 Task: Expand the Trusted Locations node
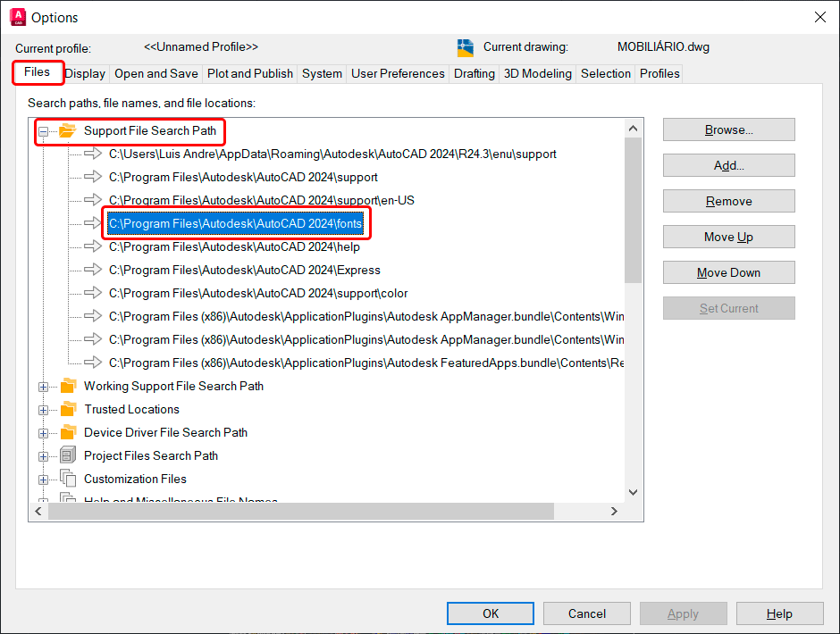pyautogui.click(x=43, y=410)
